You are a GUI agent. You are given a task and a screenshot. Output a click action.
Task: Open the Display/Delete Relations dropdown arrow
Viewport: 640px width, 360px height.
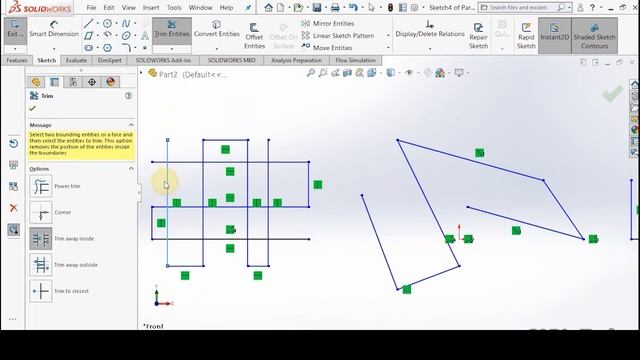coord(430,49)
